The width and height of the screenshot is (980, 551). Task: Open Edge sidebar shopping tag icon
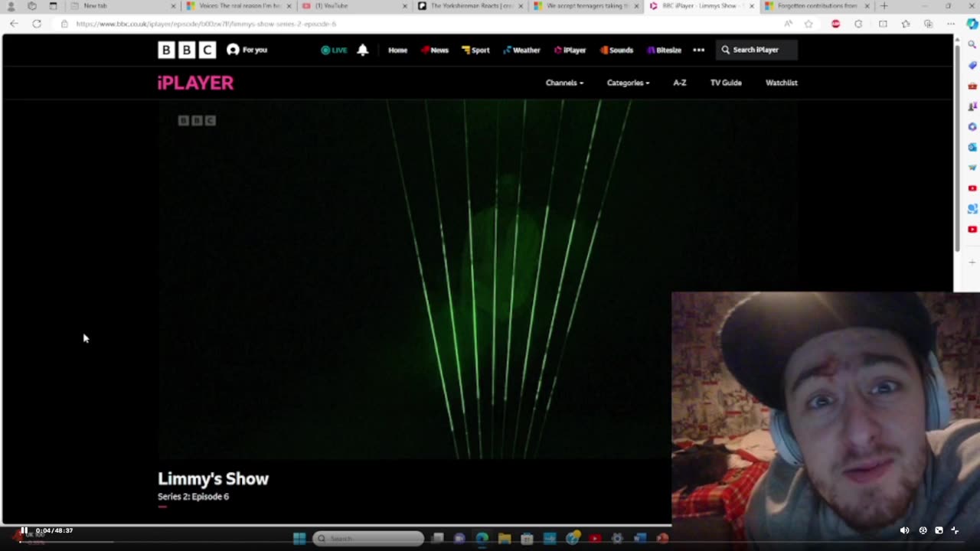[972, 66]
